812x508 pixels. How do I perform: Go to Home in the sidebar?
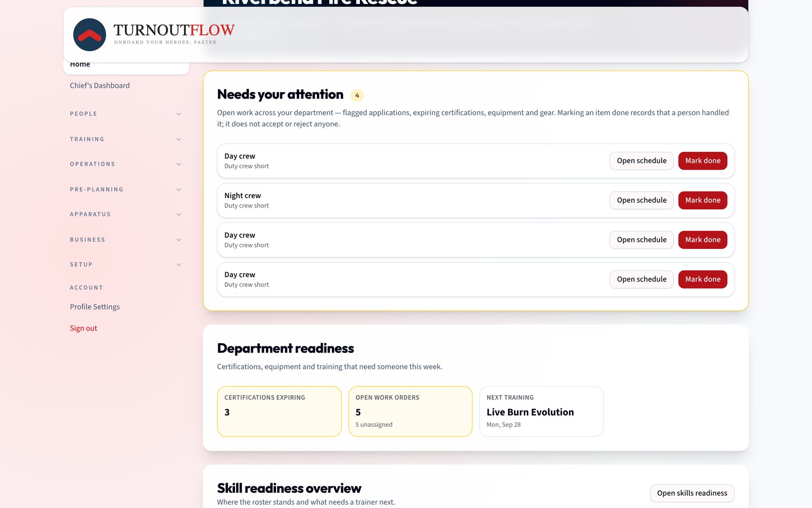click(x=126, y=67)
